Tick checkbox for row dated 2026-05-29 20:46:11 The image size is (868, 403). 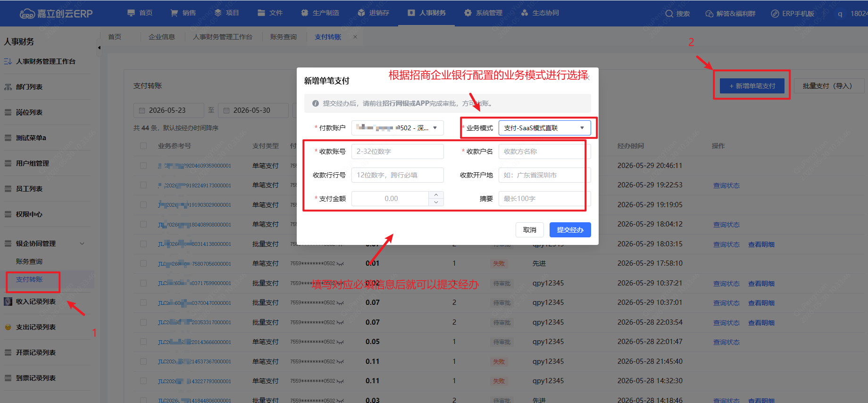143,166
